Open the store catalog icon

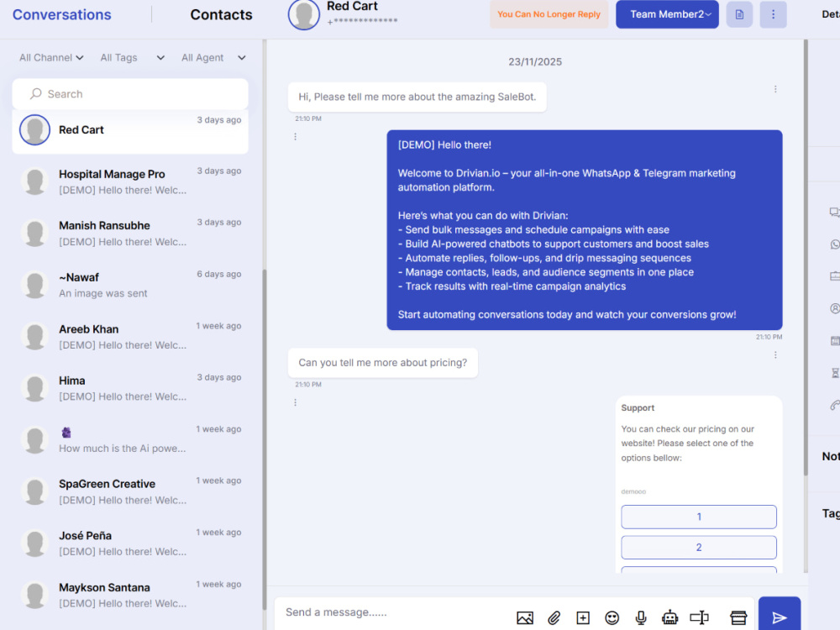pos(738,617)
